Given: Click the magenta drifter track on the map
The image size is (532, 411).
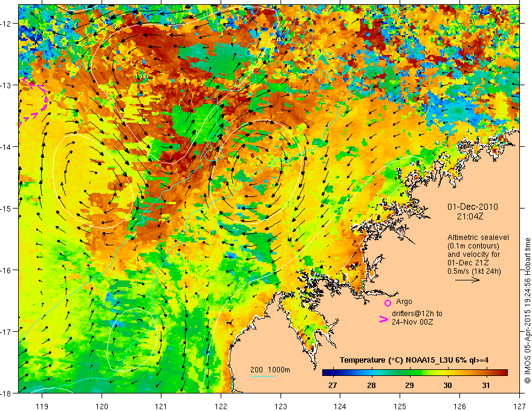Looking at the screenshot, I should (34, 102).
